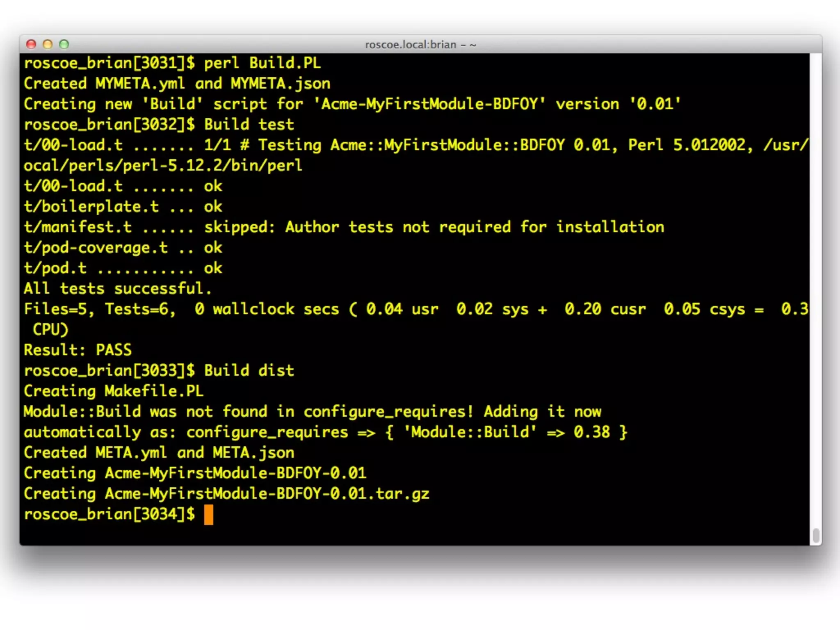This screenshot has width=840, height=630.
Task: Click the scrollbar thumb at bottom right
Action: click(816, 535)
